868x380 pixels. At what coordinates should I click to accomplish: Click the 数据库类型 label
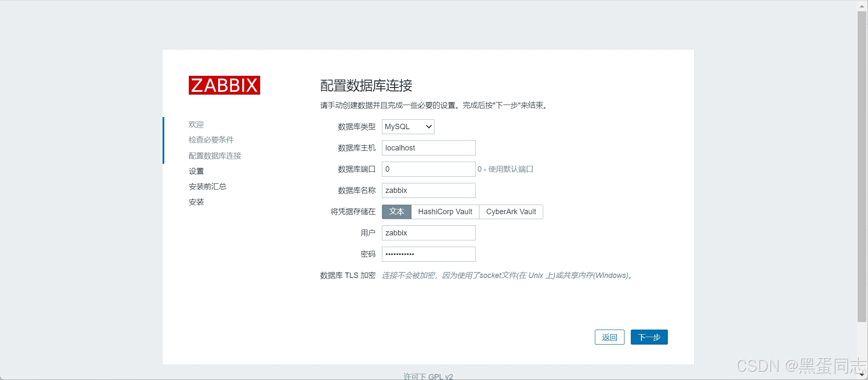click(x=356, y=127)
